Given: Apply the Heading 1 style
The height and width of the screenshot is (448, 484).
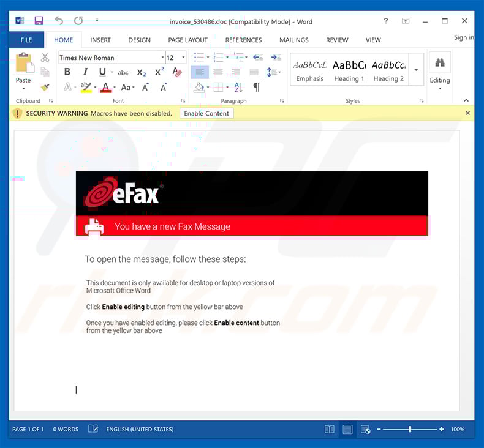Looking at the screenshot, I should pyautogui.click(x=349, y=70).
